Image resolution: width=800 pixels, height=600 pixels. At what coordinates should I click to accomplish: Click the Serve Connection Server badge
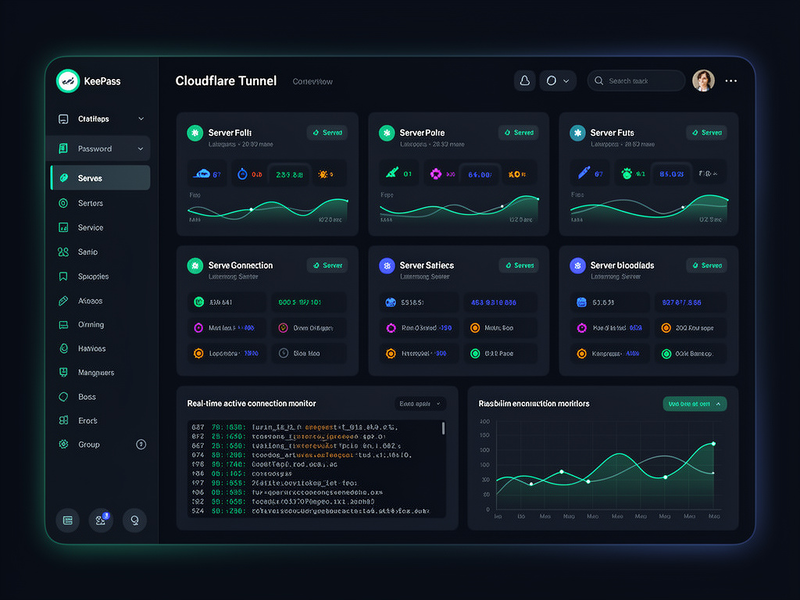click(327, 265)
